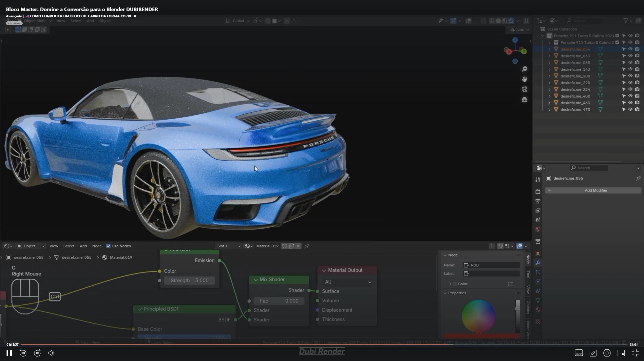Toggle viewport gizmo display button
Image resolution: width=644 pixels, height=361 pixels.
[x=453, y=21]
